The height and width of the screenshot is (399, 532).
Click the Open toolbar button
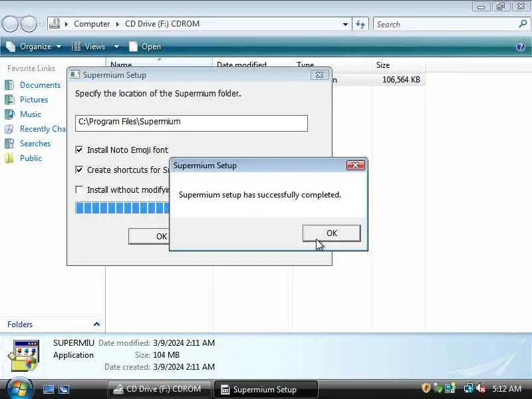tap(145, 47)
